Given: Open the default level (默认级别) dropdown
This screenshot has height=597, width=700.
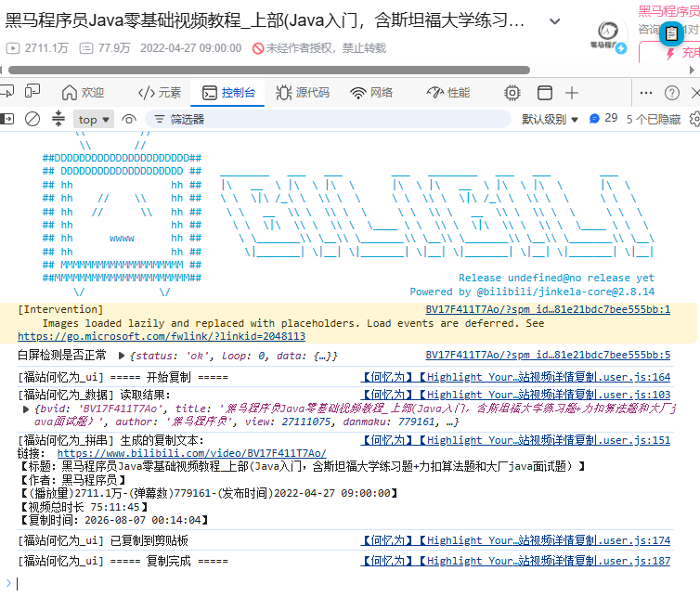Looking at the screenshot, I should click(550, 119).
